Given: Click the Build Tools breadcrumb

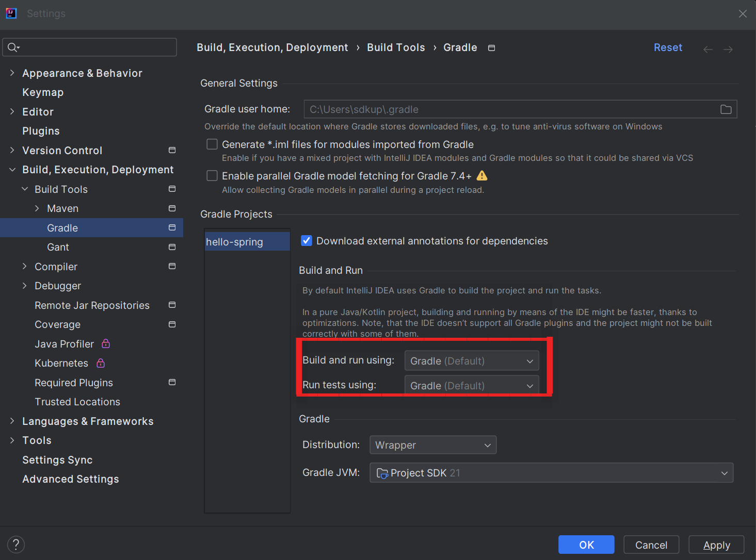Looking at the screenshot, I should (396, 47).
